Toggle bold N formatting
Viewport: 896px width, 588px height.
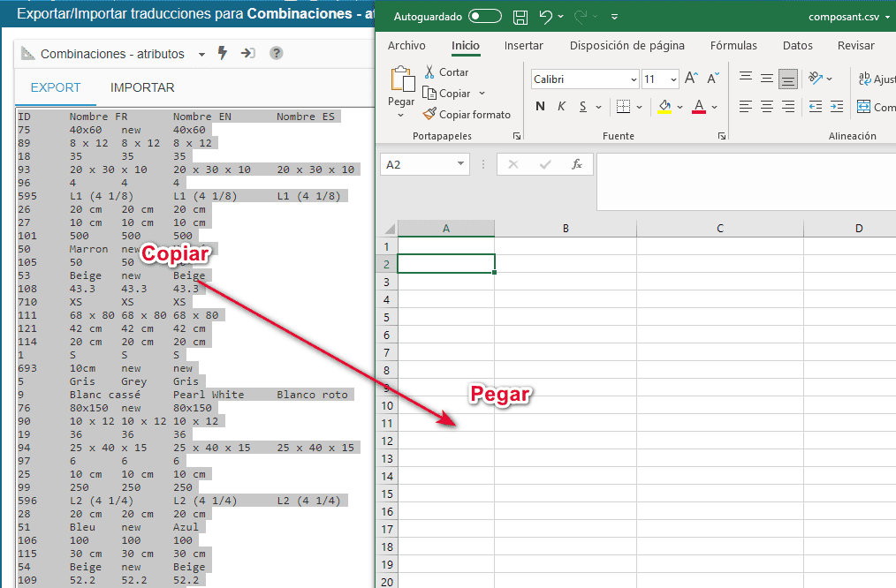540,107
